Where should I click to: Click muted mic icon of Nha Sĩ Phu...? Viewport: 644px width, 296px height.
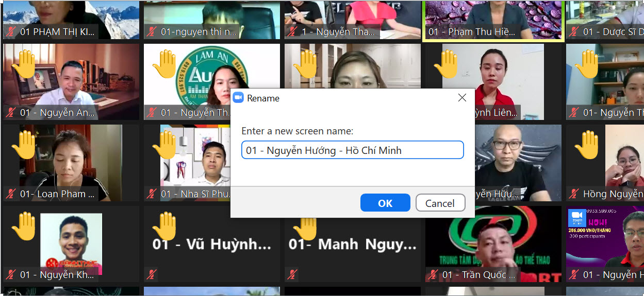[x=152, y=194]
